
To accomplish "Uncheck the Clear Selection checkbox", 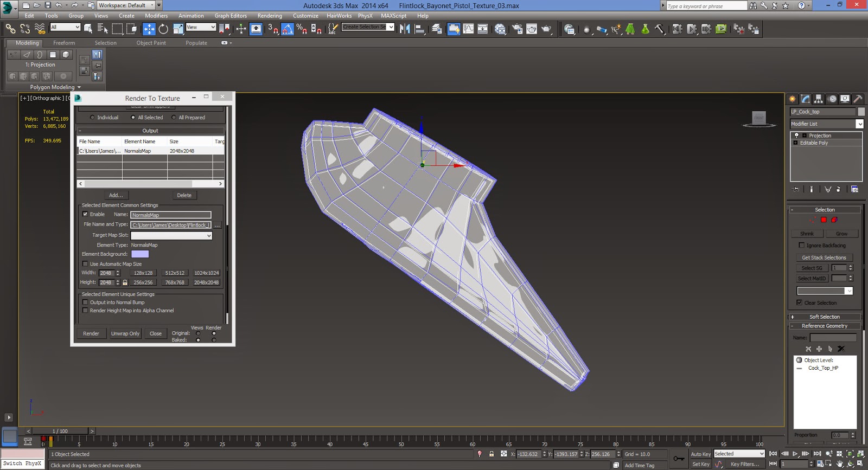I will (799, 302).
